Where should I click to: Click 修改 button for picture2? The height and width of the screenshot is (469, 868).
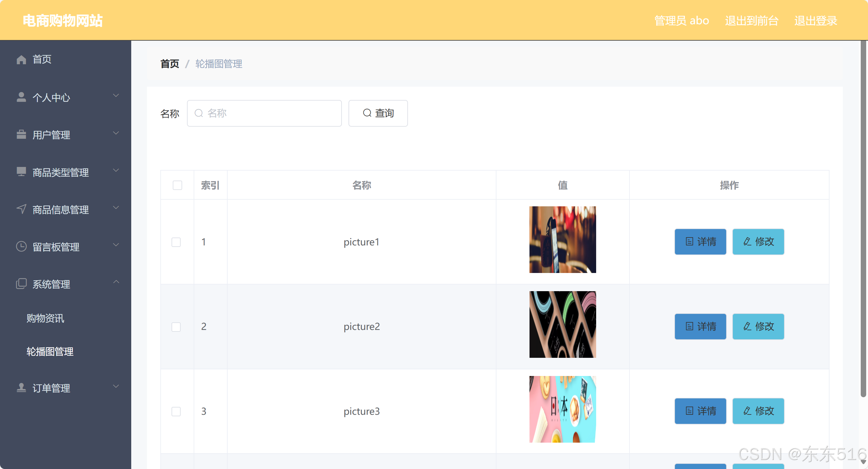click(x=758, y=326)
